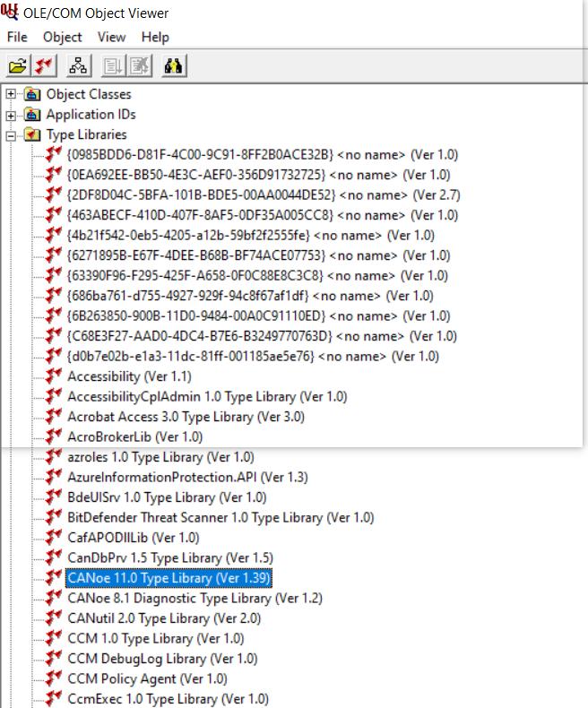The image size is (588, 708).
Task: Expand the Object Classes node
Action: pyautogui.click(x=11, y=94)
